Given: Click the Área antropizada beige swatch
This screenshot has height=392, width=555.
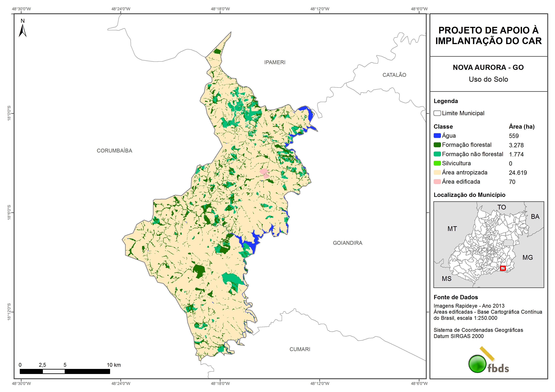Looking at the screenshot, I should pyautogui.click(x=437, y=172).
